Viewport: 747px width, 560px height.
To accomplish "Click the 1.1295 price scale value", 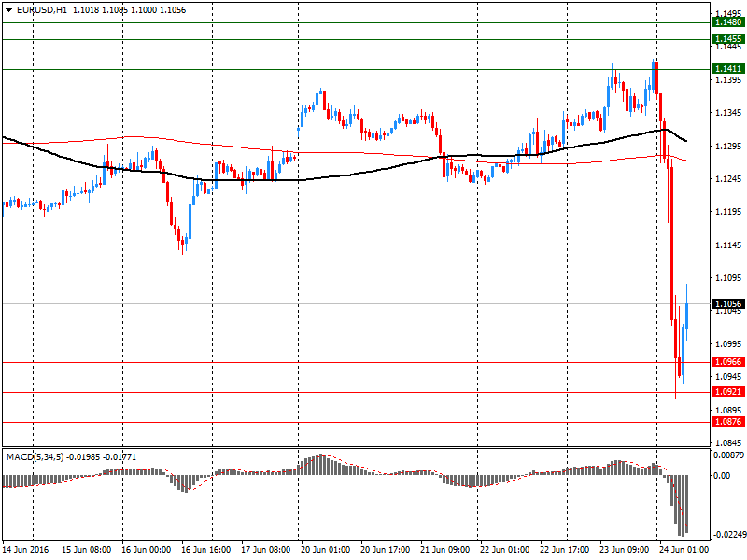I will (x=728, y=146).
